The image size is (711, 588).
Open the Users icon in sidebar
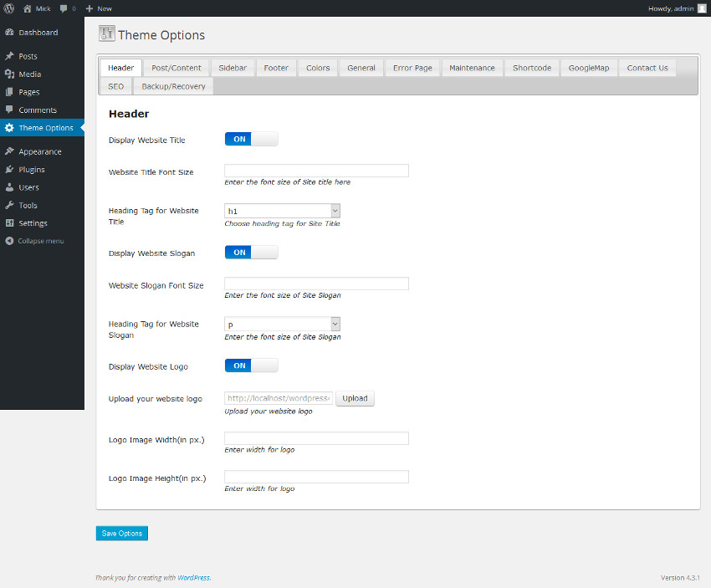click(x=9, y=187)
